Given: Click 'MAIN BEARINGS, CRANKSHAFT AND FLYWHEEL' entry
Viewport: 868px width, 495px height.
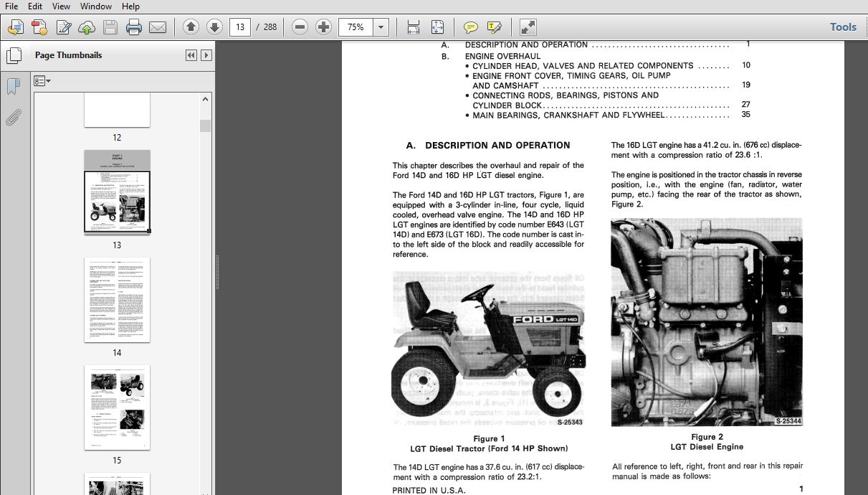Looking at the screenshot, I should [568, 115].
